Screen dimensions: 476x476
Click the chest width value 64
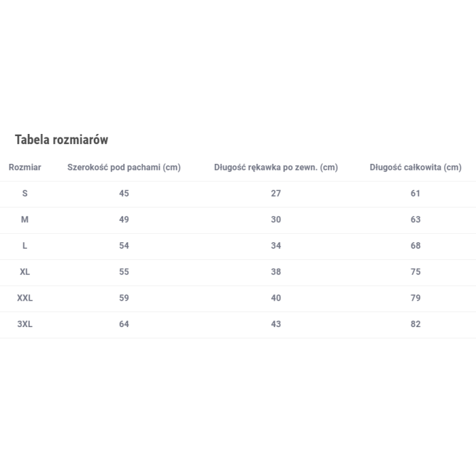124,324
